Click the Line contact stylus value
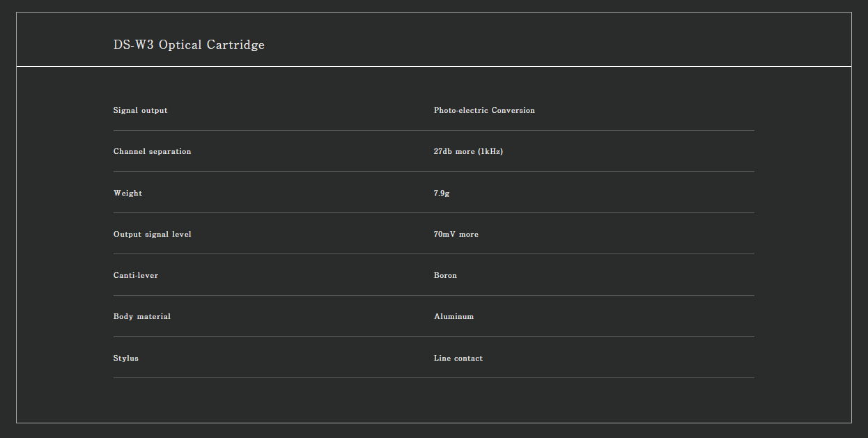Screen dimensions: 868x438 pos(458,358)
